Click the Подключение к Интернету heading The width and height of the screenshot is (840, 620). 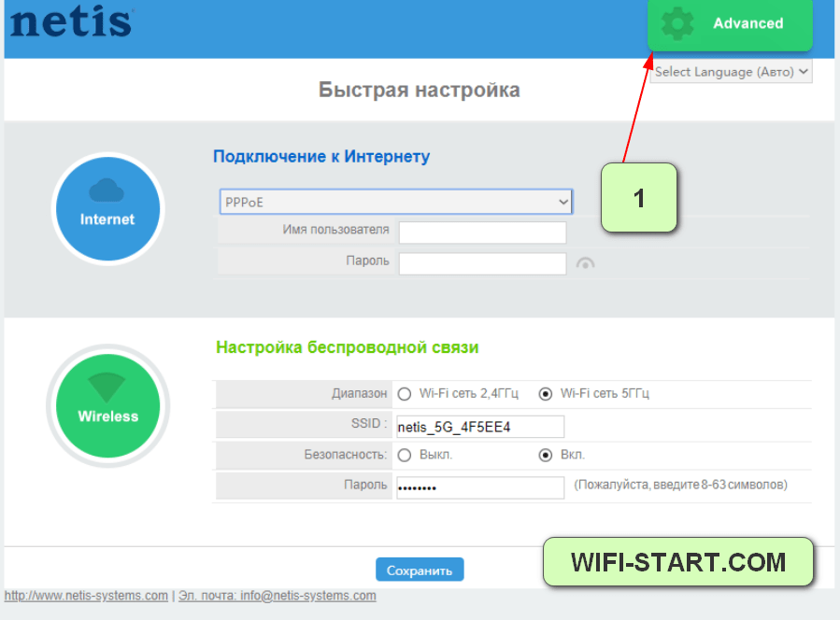pyautogui.click(x=321, y=156)
